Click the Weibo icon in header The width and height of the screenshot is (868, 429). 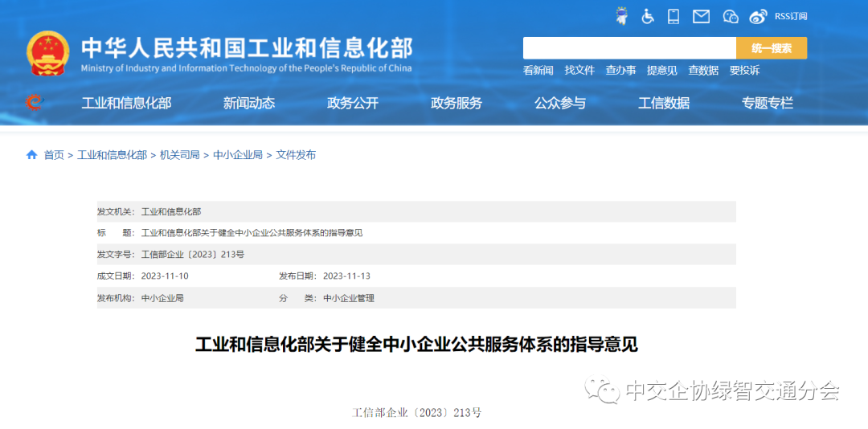coord(758,16)
